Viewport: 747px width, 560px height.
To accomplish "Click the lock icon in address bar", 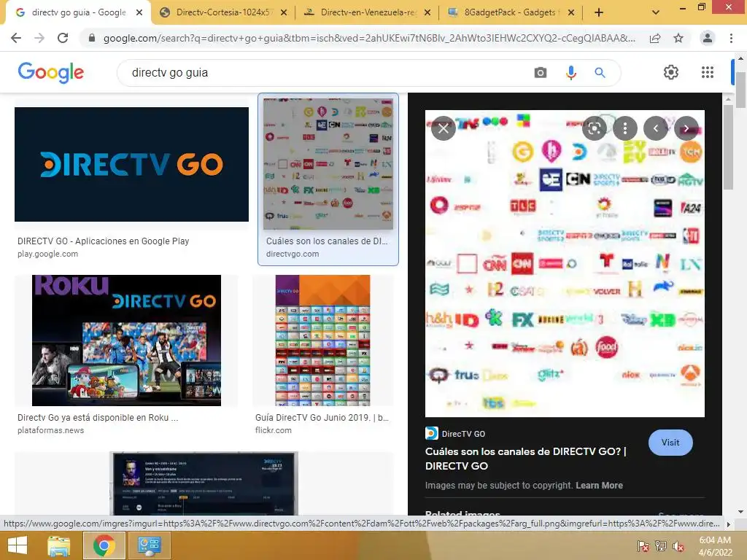I will pyautogui.click(x=92, y=38).
